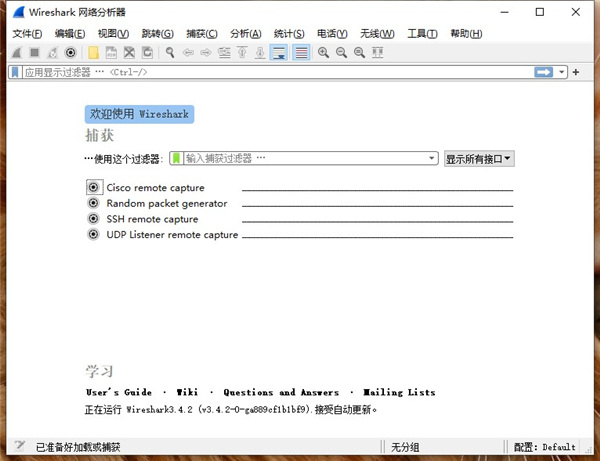Zoom out on the main window text

click(341, 52)
